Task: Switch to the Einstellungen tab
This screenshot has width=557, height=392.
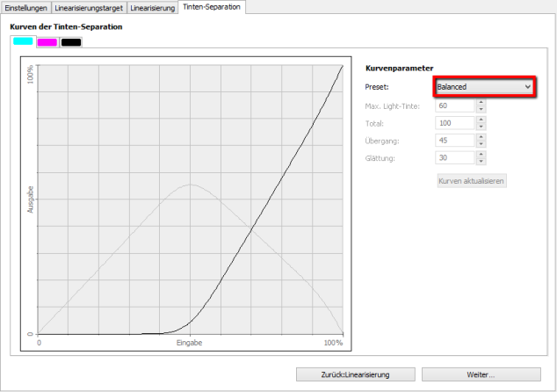Action: tap(25, 7)
